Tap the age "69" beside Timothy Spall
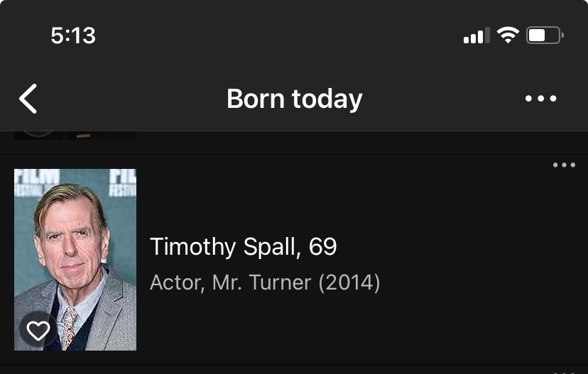 coord(323,247)
